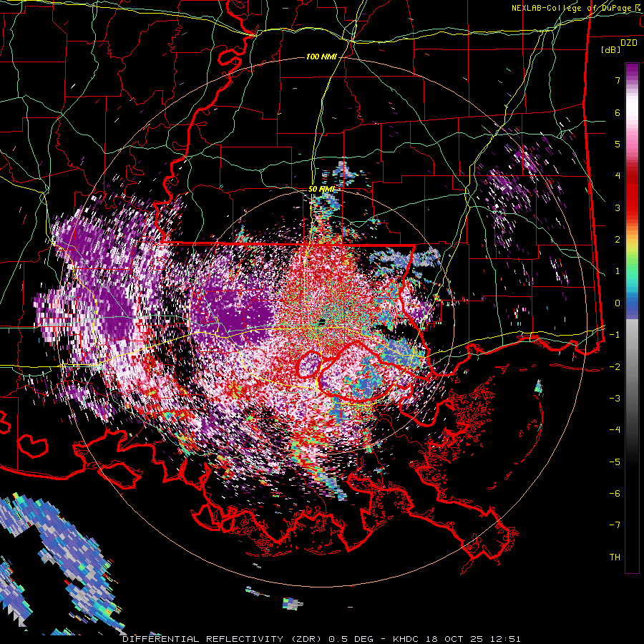Screen dimensions: 644x644
Task: Click the -7 value on the colorbar
Action: click(x=615, y=525)
